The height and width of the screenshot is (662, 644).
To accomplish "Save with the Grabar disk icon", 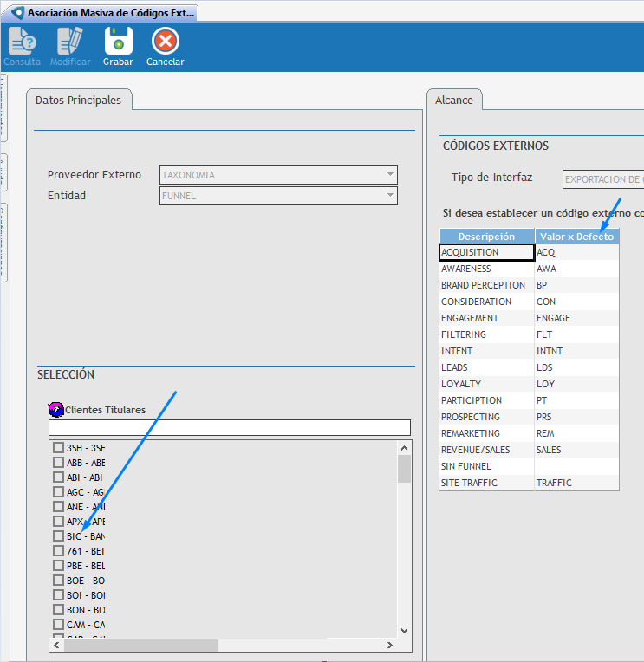I will [x=118, y=42].
